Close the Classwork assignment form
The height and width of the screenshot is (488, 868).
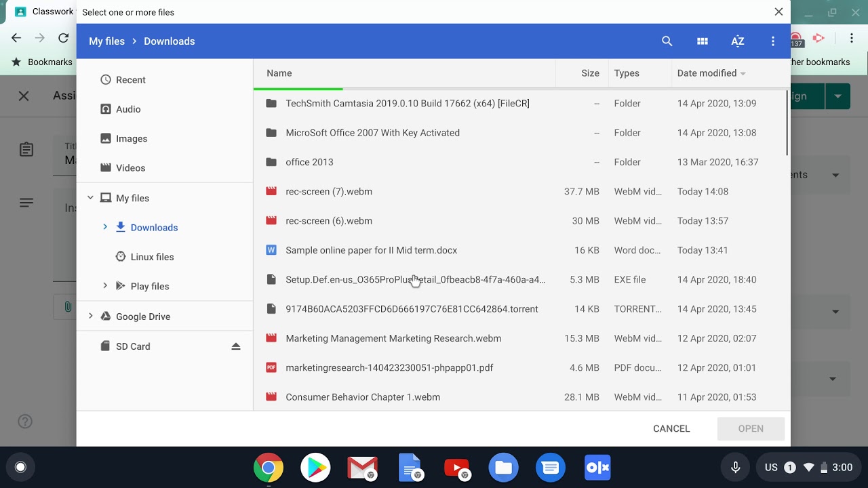tap(24, 96)
